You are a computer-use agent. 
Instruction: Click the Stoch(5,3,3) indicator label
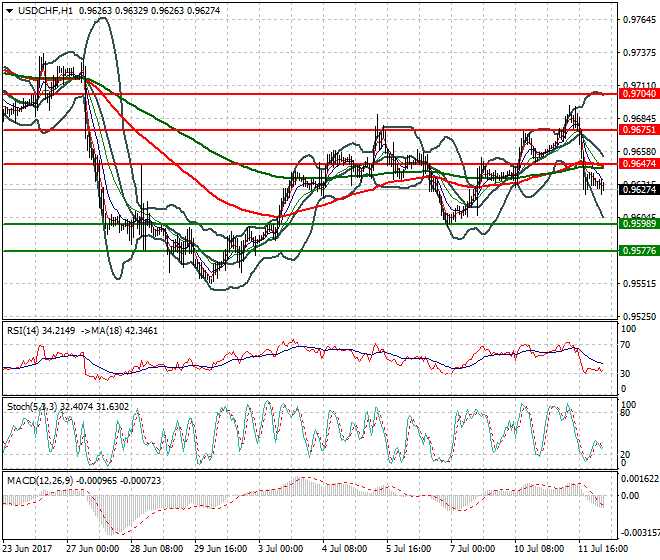(x=32, y=407)
